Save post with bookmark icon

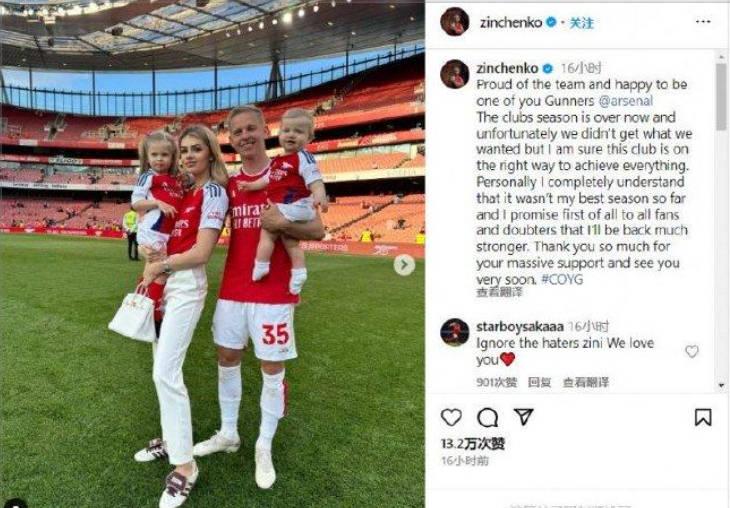[x=703, y=417]
